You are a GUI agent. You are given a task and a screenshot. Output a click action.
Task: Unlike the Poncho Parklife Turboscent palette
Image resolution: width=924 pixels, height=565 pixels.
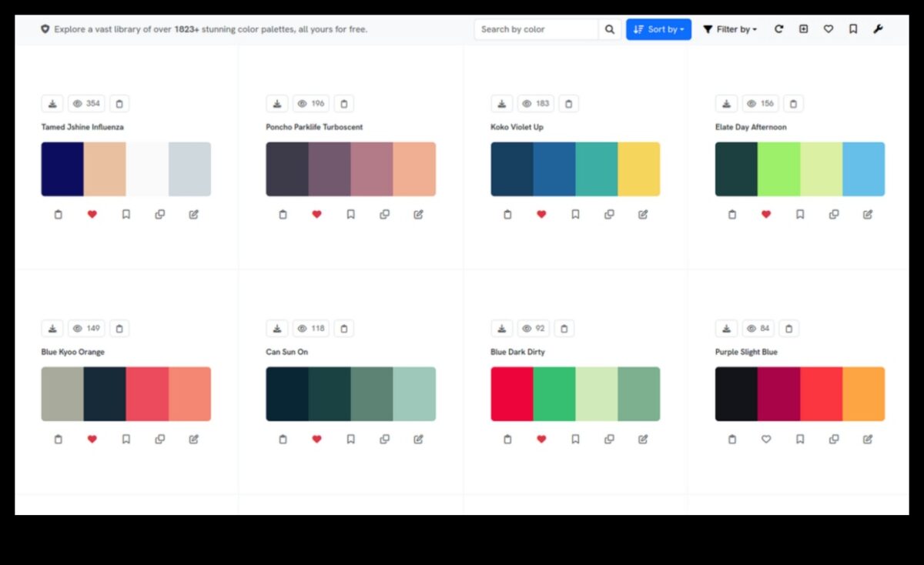(316, 215)
